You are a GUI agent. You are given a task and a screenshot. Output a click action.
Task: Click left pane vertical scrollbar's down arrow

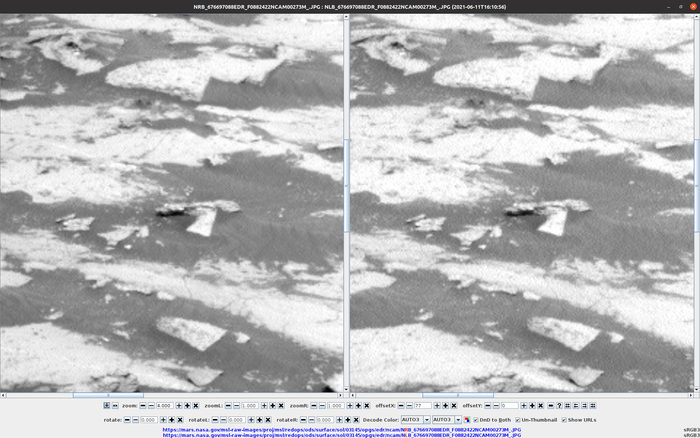(x=346, y=390)
